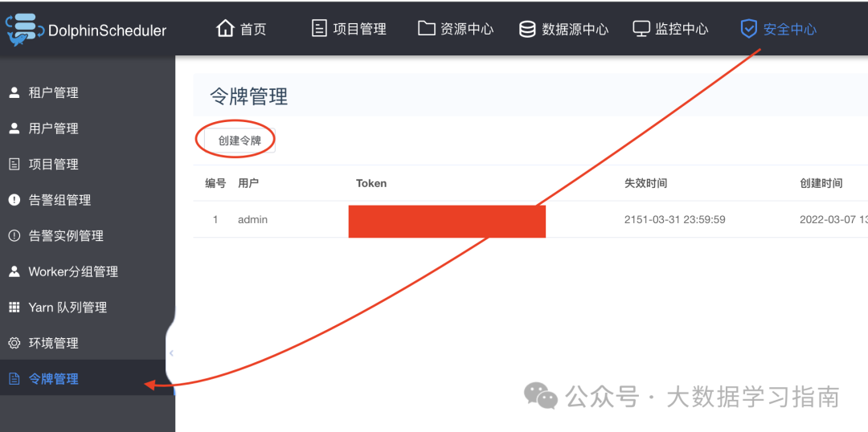Click the person icon beside 用户管理
The height and width of the screenshot is (432, 868).
click(x=14, y=128)
